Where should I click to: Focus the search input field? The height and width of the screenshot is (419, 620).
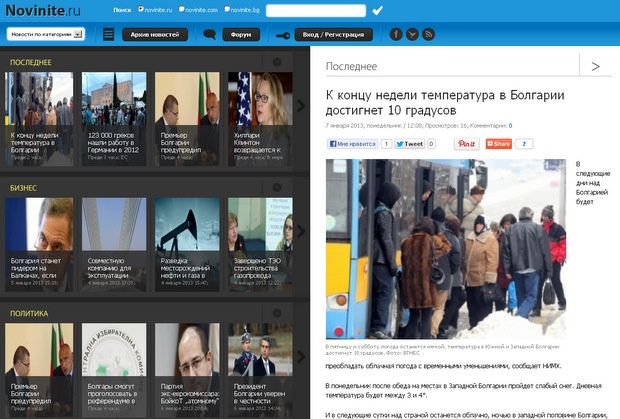[316, 11]
